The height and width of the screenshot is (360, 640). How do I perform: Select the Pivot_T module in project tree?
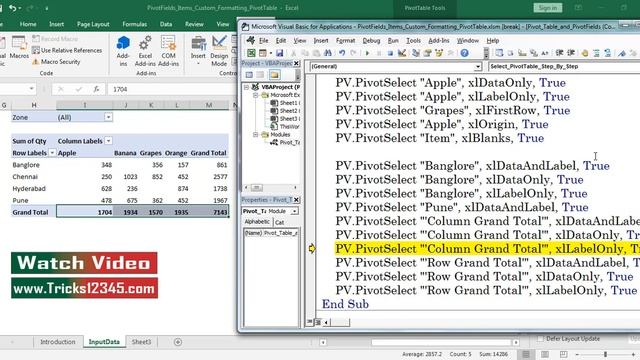point(285,142)
